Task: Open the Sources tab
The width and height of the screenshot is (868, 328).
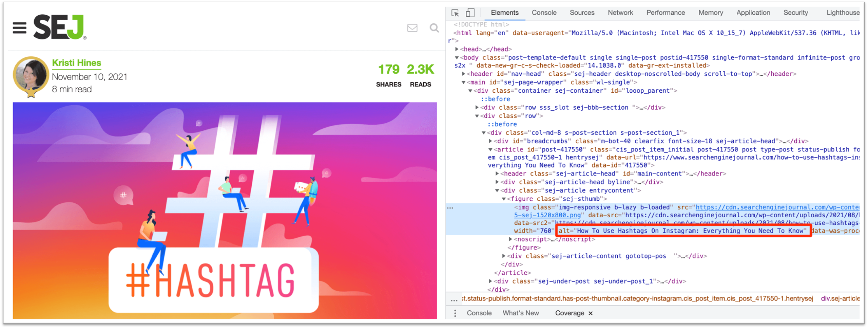Action: pyautogui.click(x=582, y=13)
